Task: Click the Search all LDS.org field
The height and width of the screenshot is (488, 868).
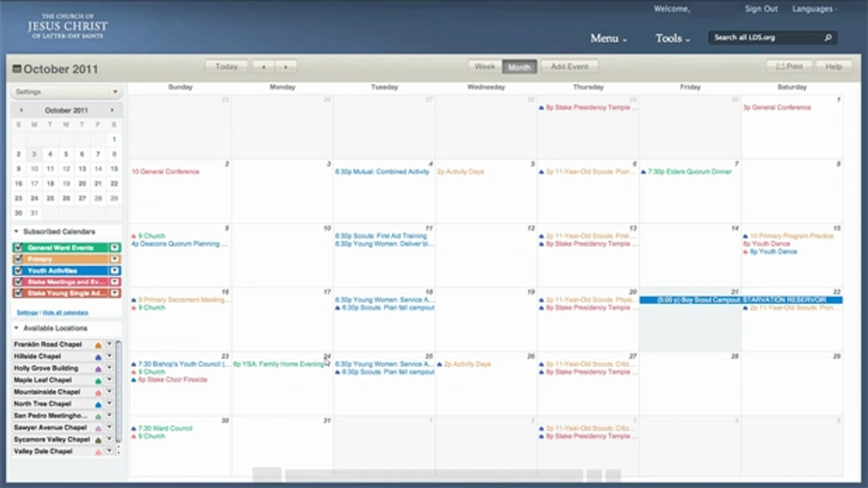Action: [x=765, y=38]
